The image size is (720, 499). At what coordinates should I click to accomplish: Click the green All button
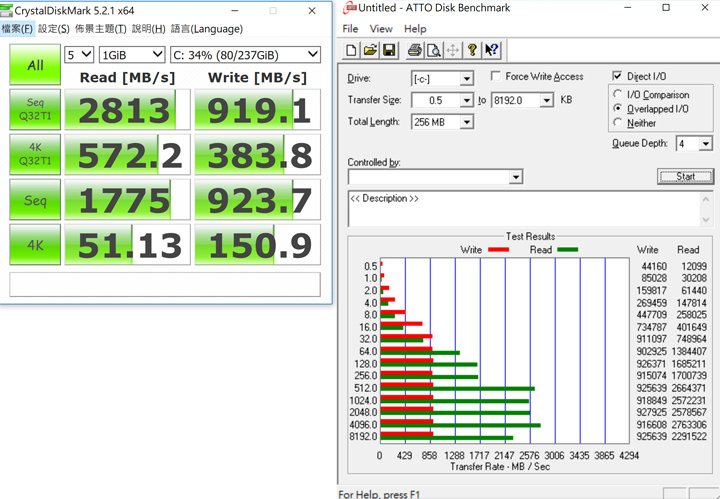35,65
